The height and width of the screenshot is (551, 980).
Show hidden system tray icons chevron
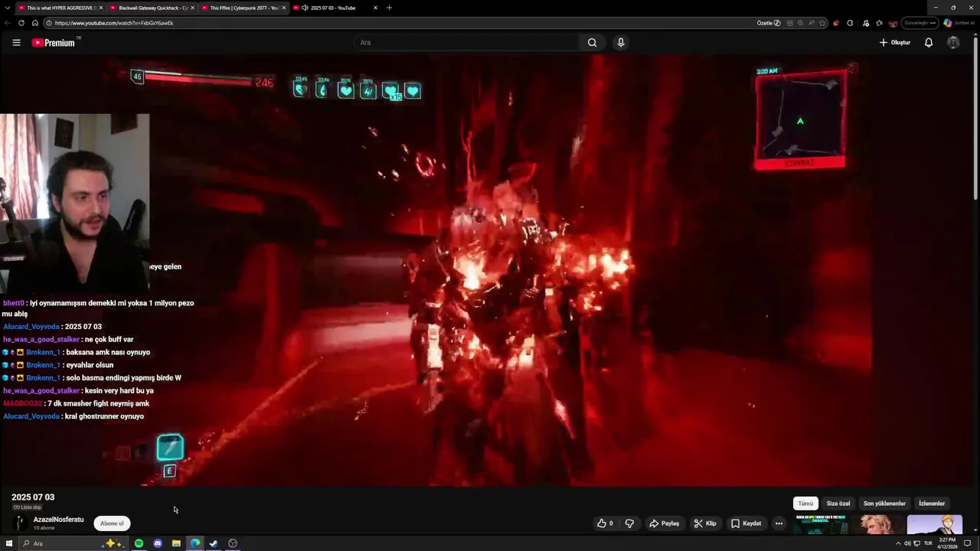click(x=899, y=543)
